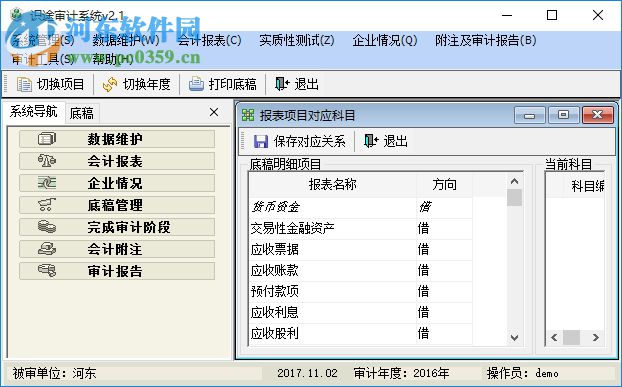
Task: Open the 数据维护 navigation section
Action: (x=117, y=139)
